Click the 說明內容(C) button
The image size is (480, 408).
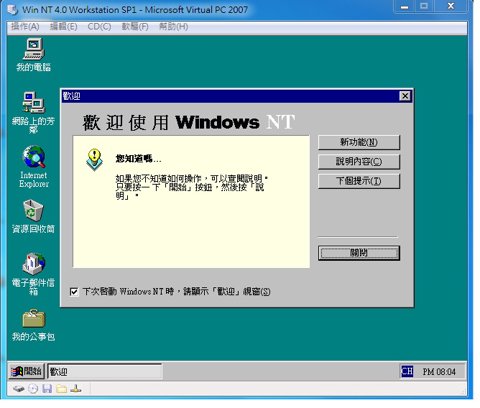359,162
